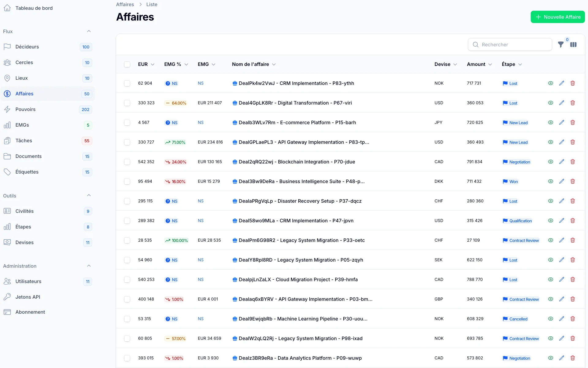Open Dealaq6xBYRV API Gateway Implementation deal
Screen dimensions: 588x368
pos(305,299)
